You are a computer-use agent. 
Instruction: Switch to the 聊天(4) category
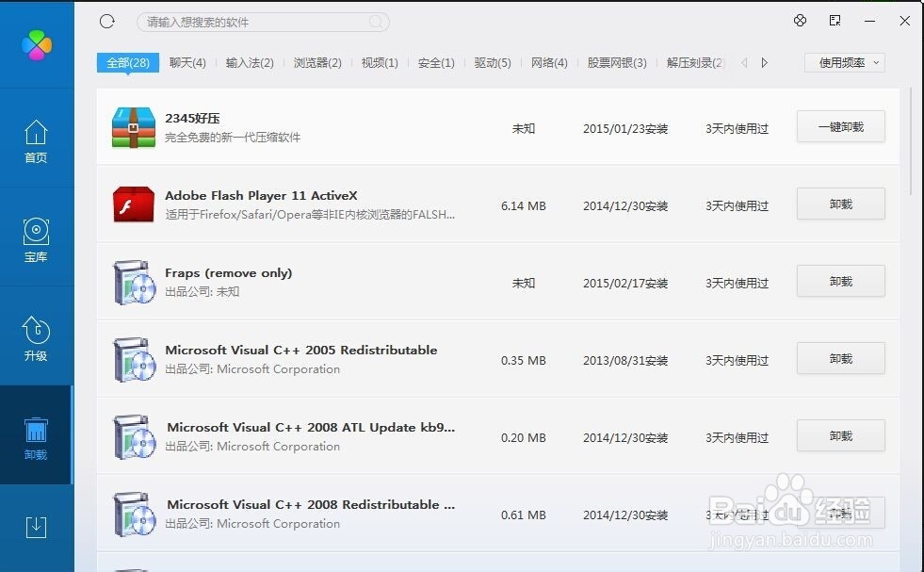coord(187,62)
